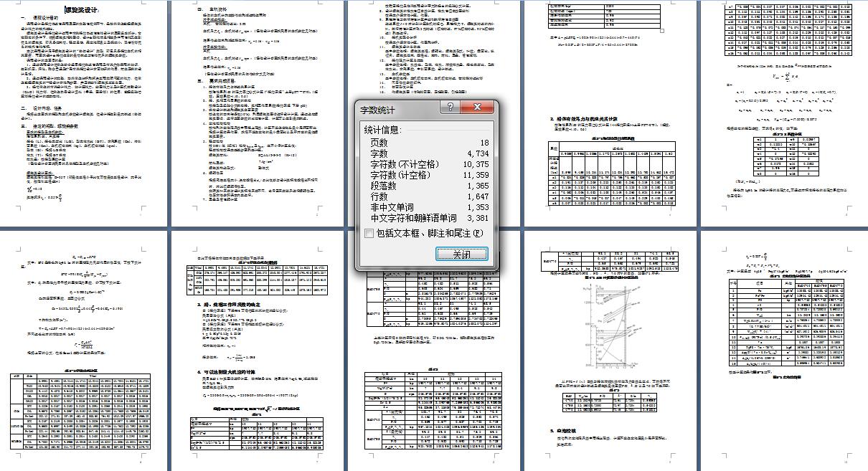Click the second page in the bottom row

coord(256,352)
